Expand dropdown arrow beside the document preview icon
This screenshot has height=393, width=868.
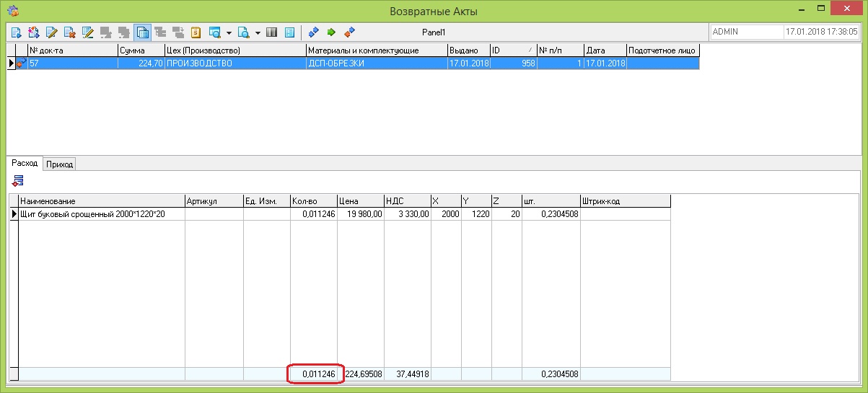258,32
